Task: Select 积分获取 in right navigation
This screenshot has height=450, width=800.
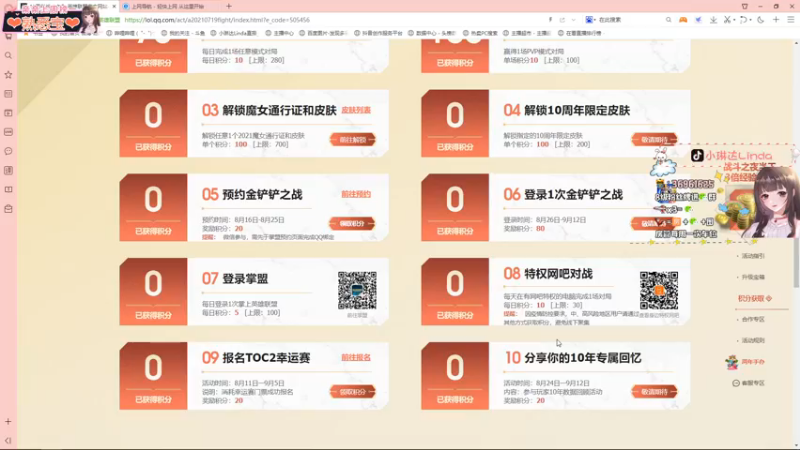Action: 755,298
